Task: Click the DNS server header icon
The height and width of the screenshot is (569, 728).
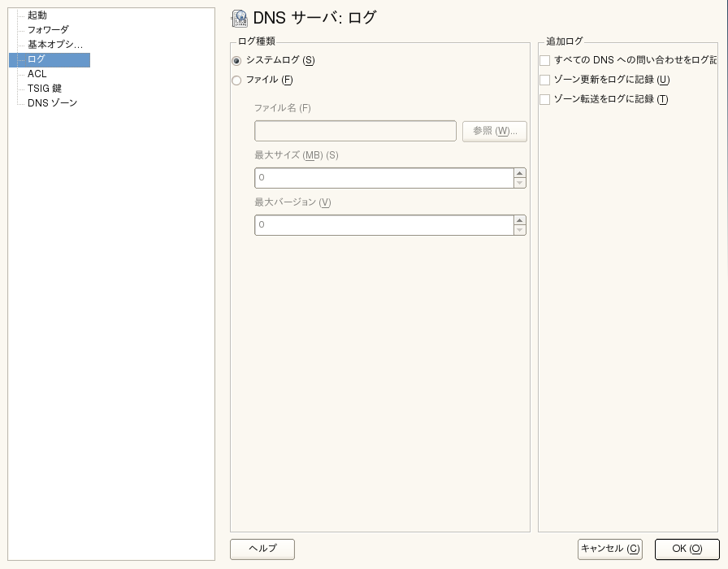Action: click(x=240, y=19)
